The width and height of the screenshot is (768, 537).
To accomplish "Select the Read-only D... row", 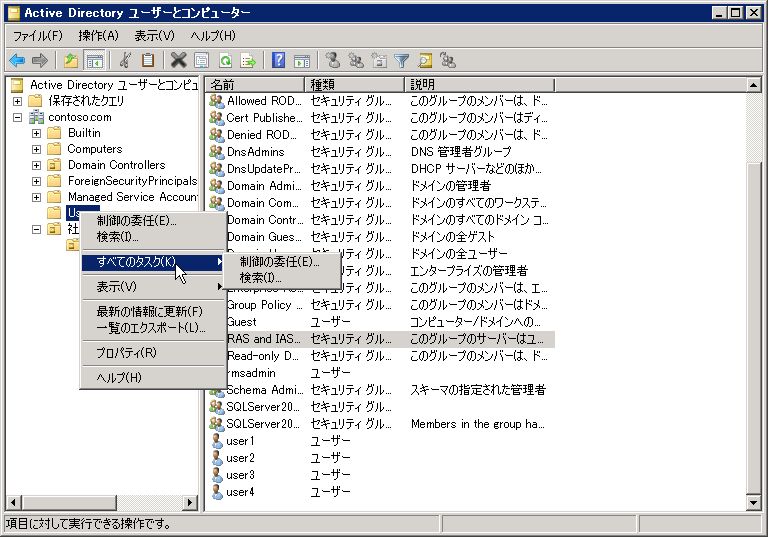I will [x=382, y=356].
